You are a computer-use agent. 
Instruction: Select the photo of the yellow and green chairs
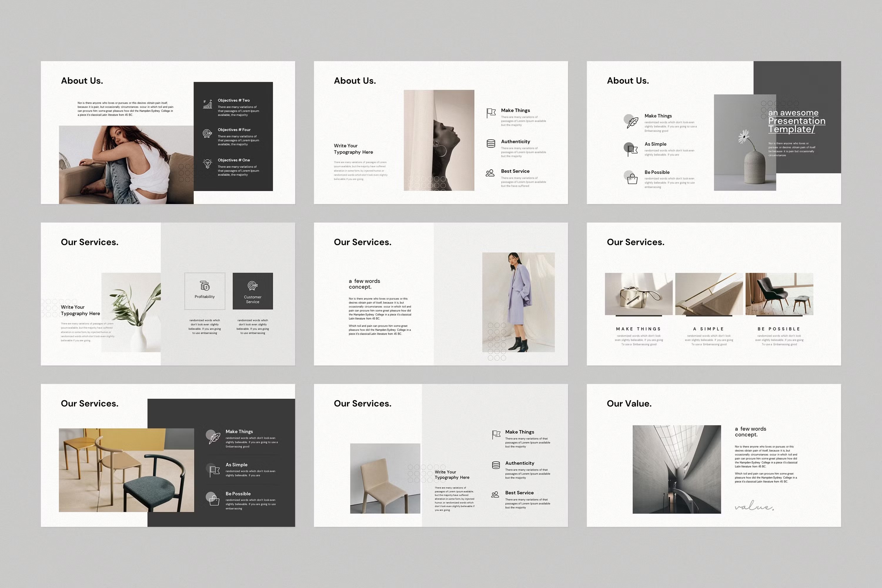click(x=126, y=470)
